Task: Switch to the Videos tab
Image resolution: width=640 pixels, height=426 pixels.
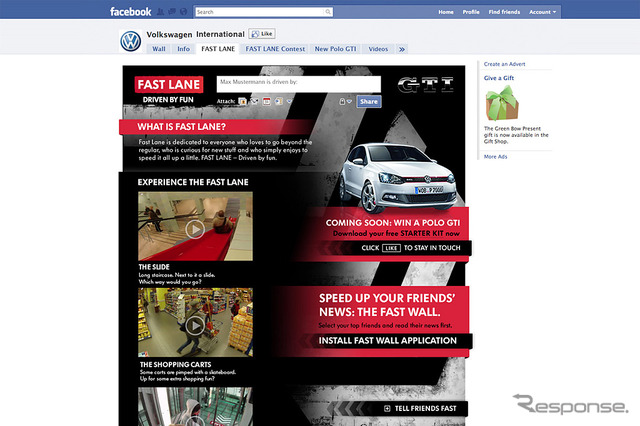Action: [x=378, y=49]
